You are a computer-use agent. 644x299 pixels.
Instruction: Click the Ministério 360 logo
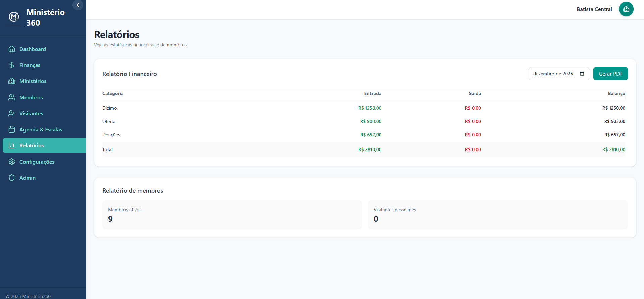tap(14, 17)
